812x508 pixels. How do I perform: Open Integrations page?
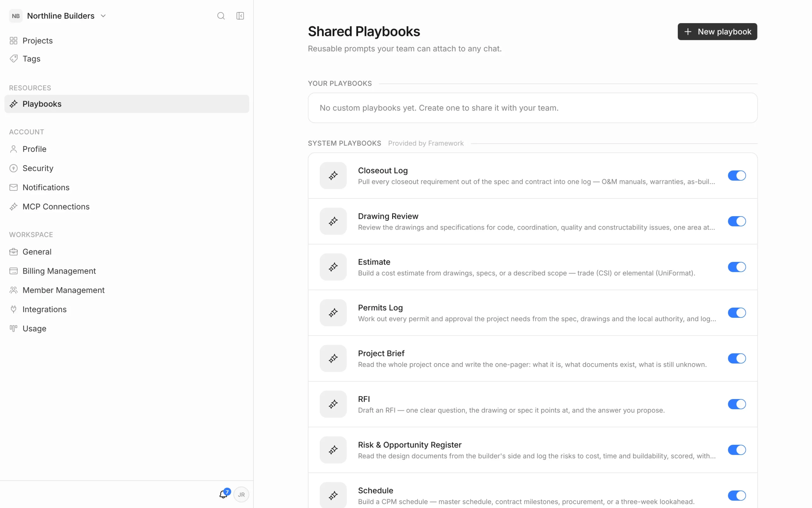[x=127, y=309]
